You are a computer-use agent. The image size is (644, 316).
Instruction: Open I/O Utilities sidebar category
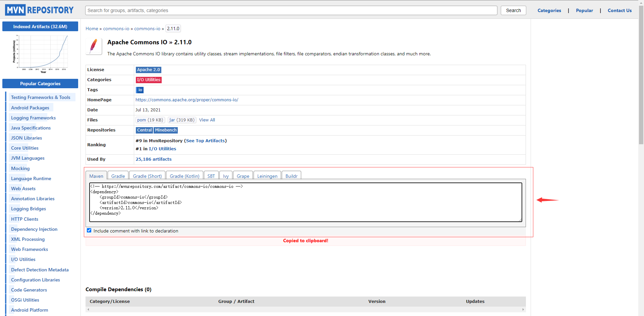pos(23,259)
